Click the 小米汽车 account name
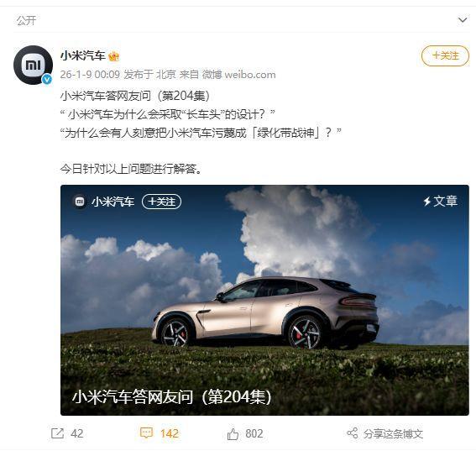The width and height of the screenshot is (476, 451). tap(82, 56)
